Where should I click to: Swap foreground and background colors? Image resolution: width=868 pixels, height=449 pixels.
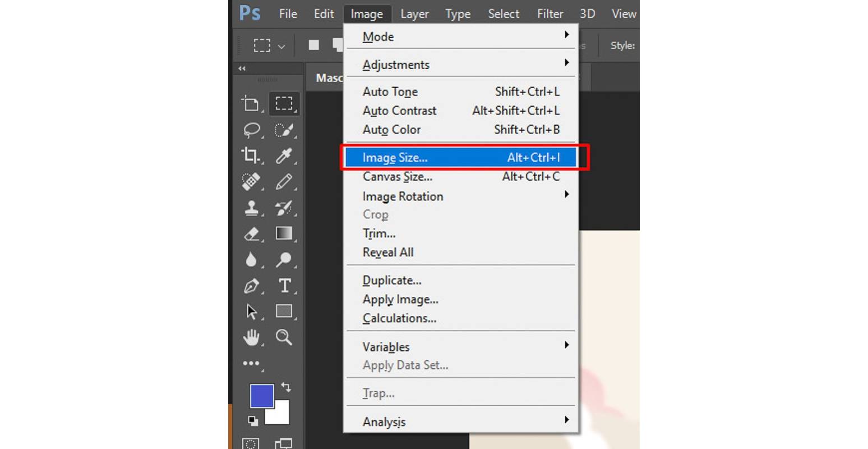coord(286,386)
